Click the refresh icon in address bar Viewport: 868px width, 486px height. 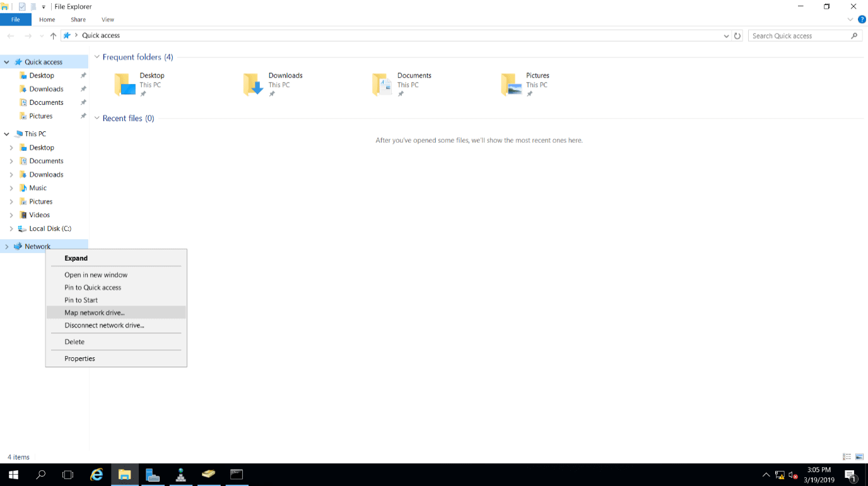coord(737,36)
